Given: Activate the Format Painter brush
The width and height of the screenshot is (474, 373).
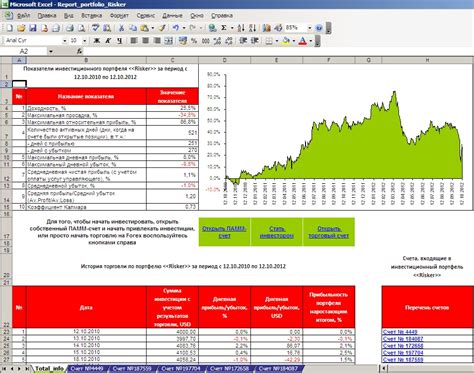Looking at the screenshot, I should pyautogui.click(x=162, y=28).
